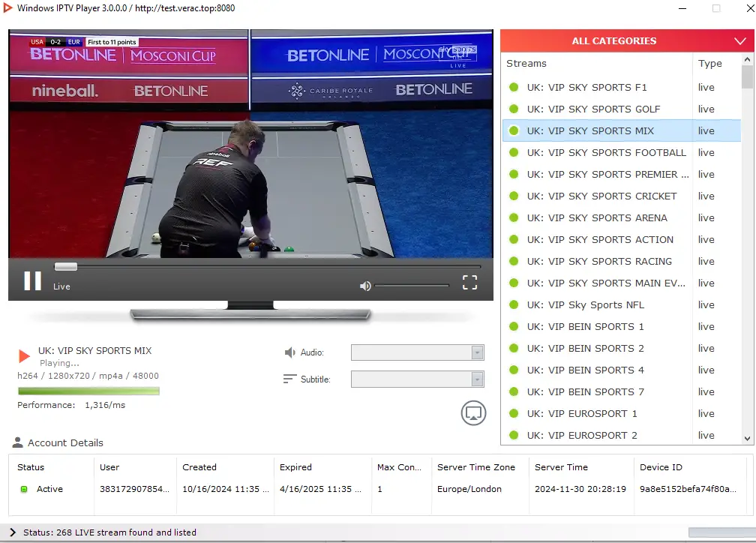
Task: Select UK: VIP SKY SPORTS F1 stream
Action: (x=622, y=87)
